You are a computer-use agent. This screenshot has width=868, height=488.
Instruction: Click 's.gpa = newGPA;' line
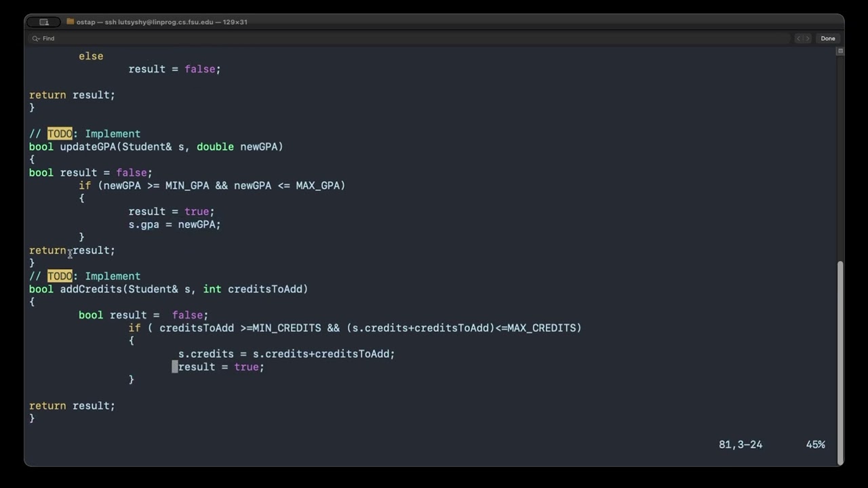(175, 224)
